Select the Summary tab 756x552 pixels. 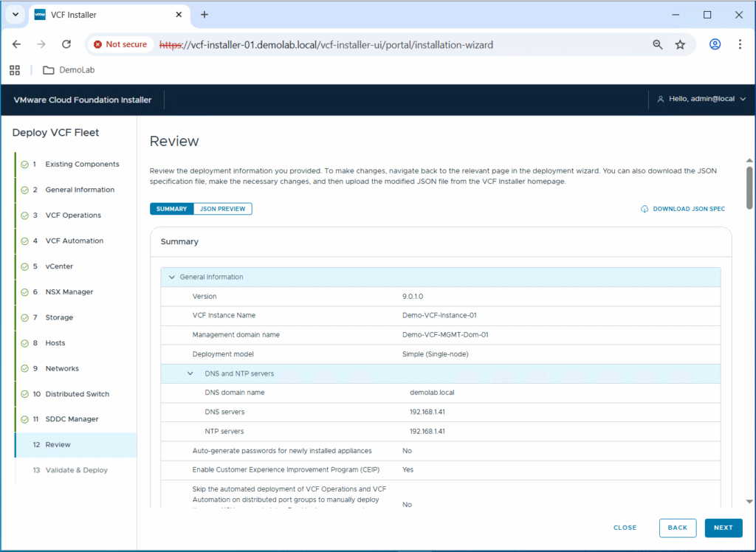coord(171,209)
